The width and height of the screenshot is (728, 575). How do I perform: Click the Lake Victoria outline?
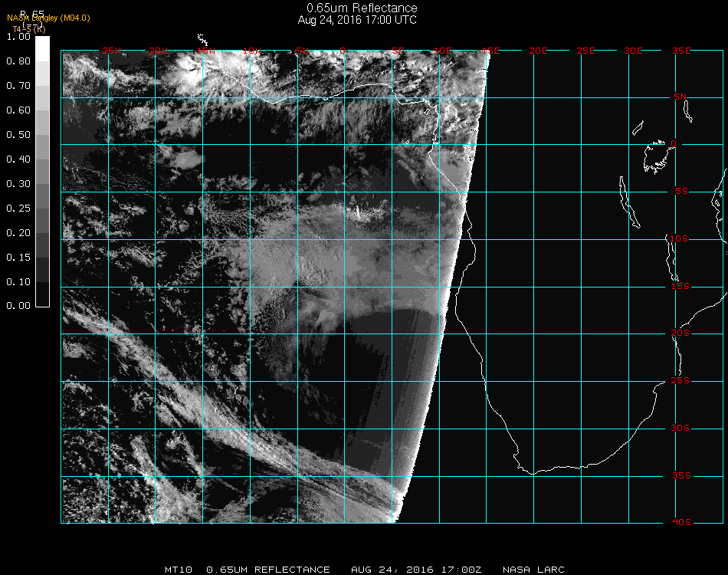(x=655, y=157)
